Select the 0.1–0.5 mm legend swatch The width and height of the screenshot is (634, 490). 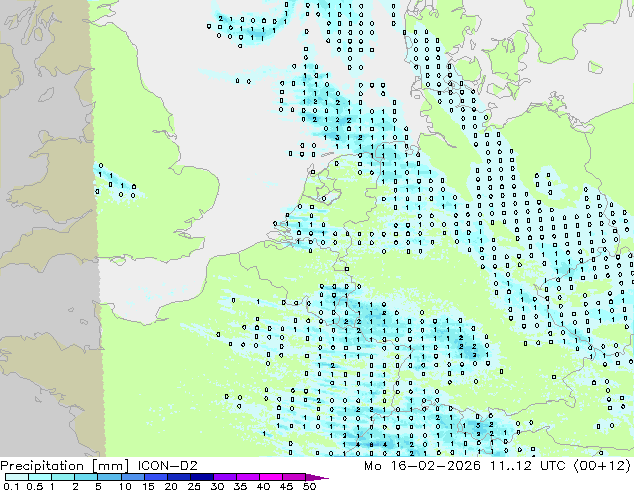click(17, 477)
